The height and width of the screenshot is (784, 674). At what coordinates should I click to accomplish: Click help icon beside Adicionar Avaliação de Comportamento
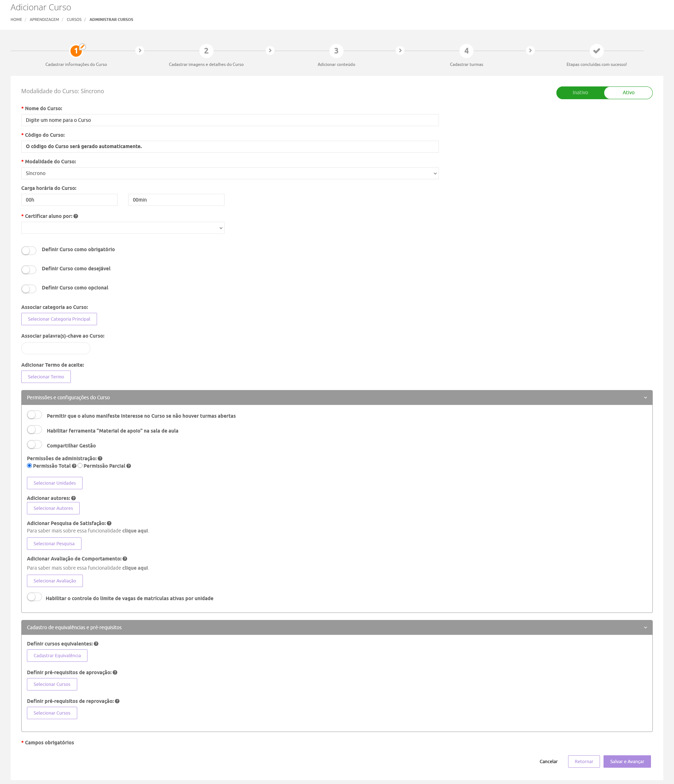tap(125, 558)
